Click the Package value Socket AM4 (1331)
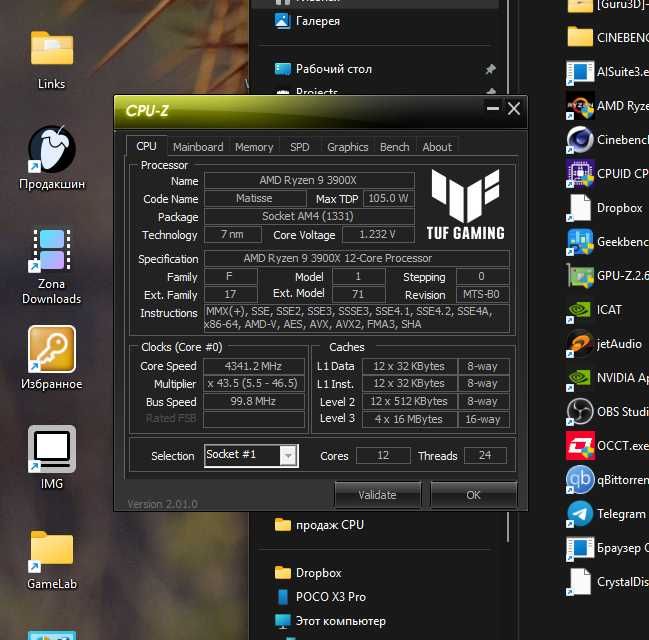649x640 pixels. 309,216
